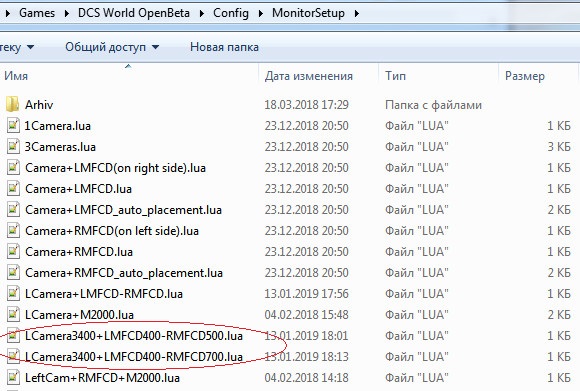Screen dimensions: 580x391
Task: Open dropdown arrow of Общий доступ
Action: [x=155, y=47]
